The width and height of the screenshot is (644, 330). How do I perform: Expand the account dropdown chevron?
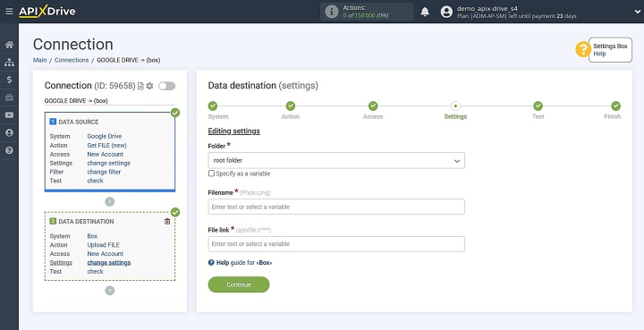(x=637, y=12)
